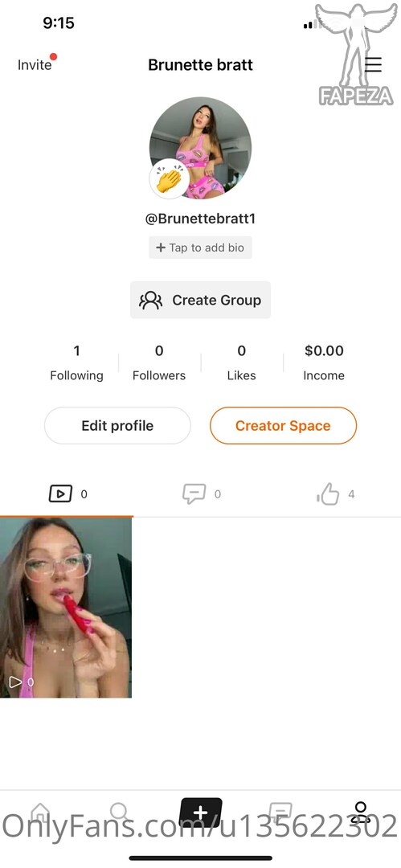
Task: Click the Create Group button
Action: pos(200,300)
